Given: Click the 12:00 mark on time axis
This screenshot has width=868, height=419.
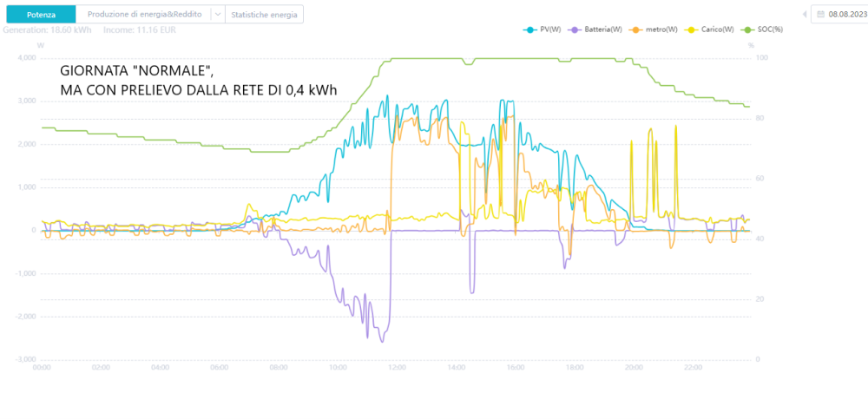Looking at the screenshot, I should pyautogui.click(x=397, y=367).
